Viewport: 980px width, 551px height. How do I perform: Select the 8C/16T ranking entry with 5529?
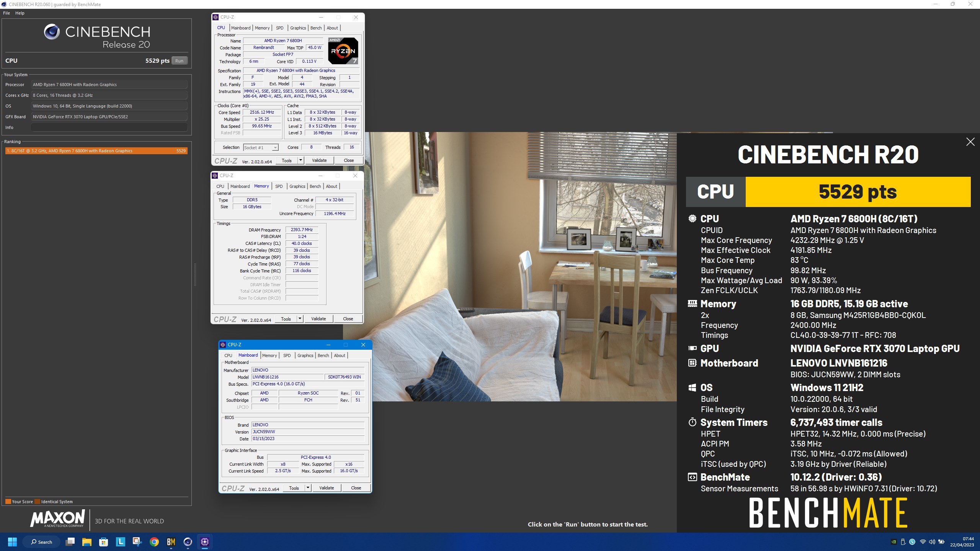tap(96, 151)
